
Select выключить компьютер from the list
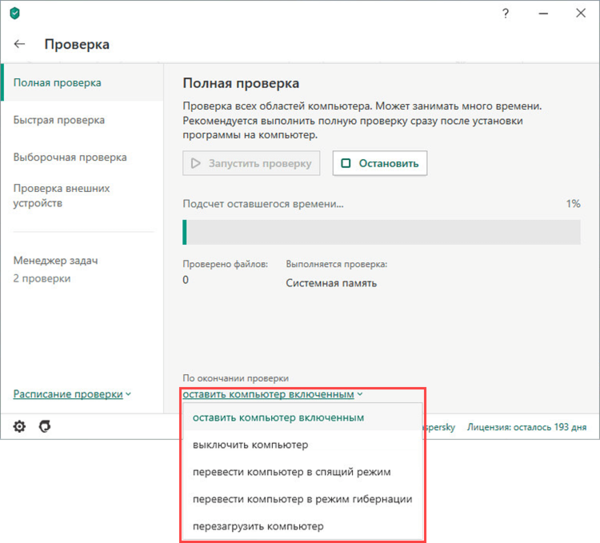click(250, 444)
